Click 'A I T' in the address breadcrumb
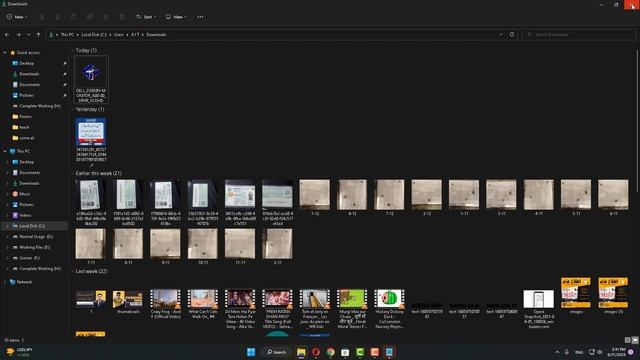This screenshot has width=640, height=360. tap(135, 35)
